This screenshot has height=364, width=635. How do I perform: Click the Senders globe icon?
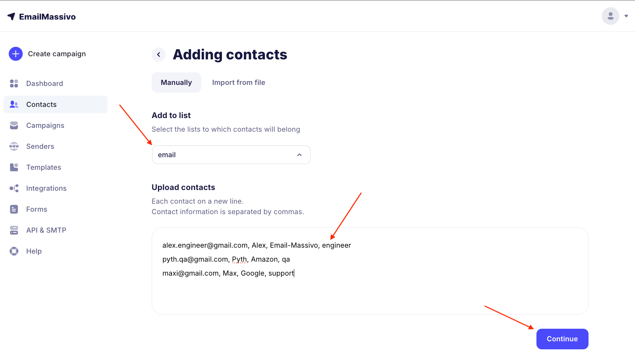click(x=14, y=146)
